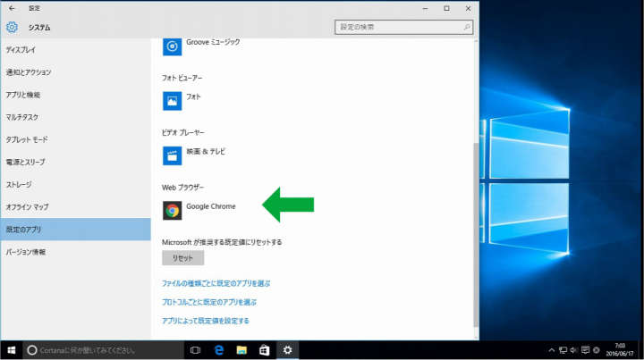Select アプリと機能 in sidebar
Viewport: 644px width, 360px height.
click(x=75, y=95)
